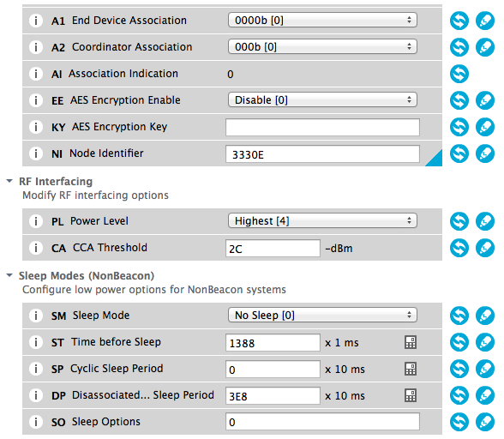The height and width of the screenshot is (439, 504).
Task: Open the calculator icon for Time before Sleep
Action: tap(411, 342)
